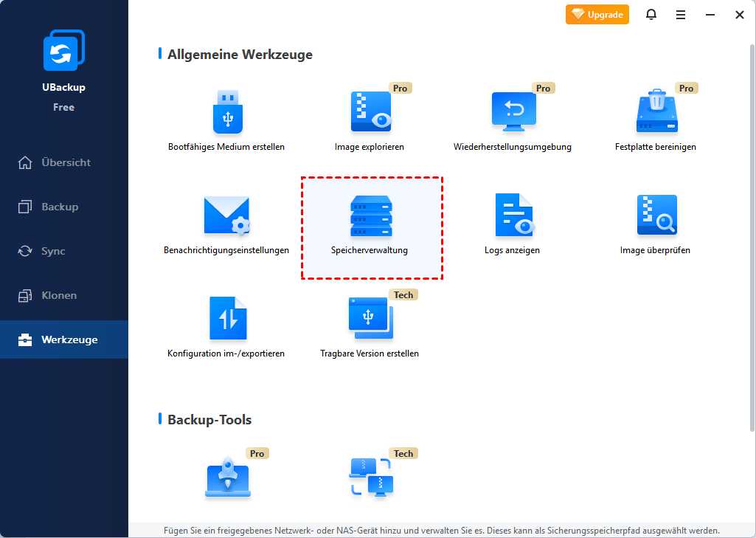Click the orange Upgrade button
The width and height of the screenshot is (756, 538).
point(597,14)
